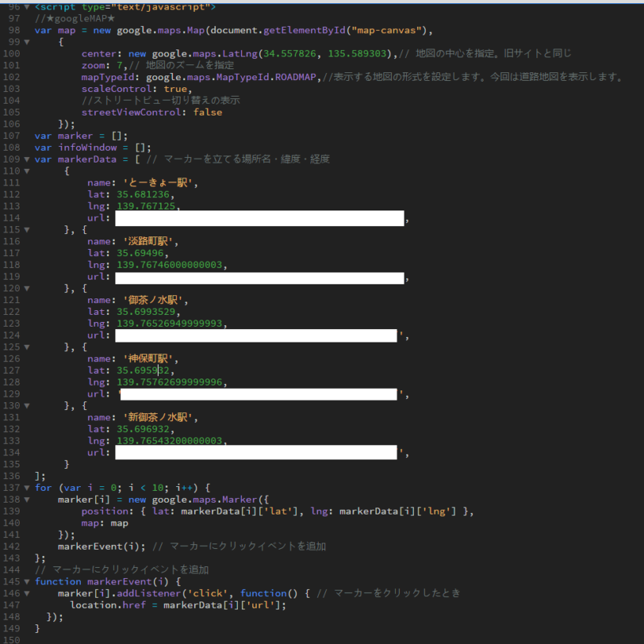Fold the 神保町駅 object at line 125
The height and width of the screenshot is (644, 644).
click(27, 347)
